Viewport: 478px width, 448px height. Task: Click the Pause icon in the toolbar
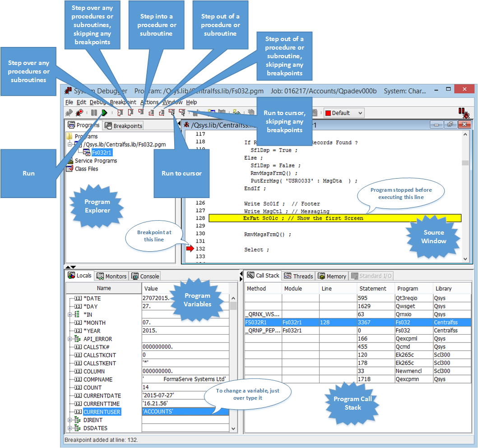click(x=94, y=113)
